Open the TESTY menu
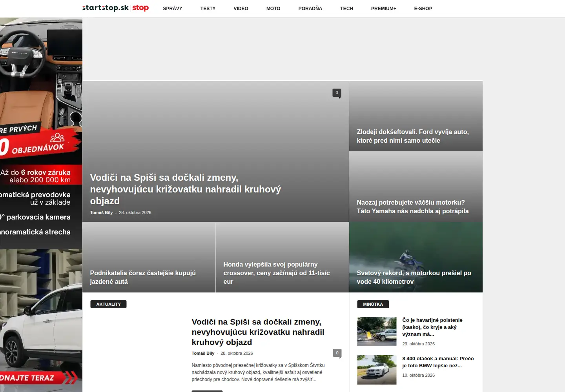Screen dimensions: 565x392 (x=208, y=9)
